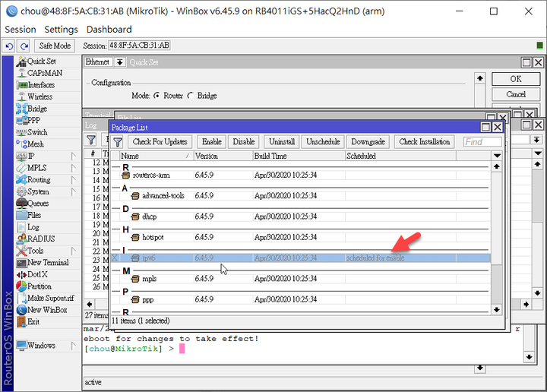This screenshot has width=547, height=392.
Task: Select the dhcp package row
Action: [301, 217]
